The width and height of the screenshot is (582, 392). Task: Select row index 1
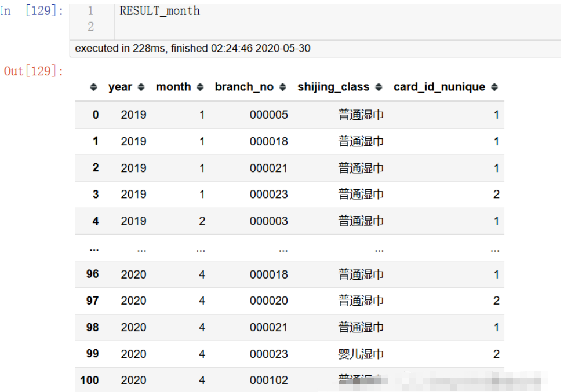[96, 141]
